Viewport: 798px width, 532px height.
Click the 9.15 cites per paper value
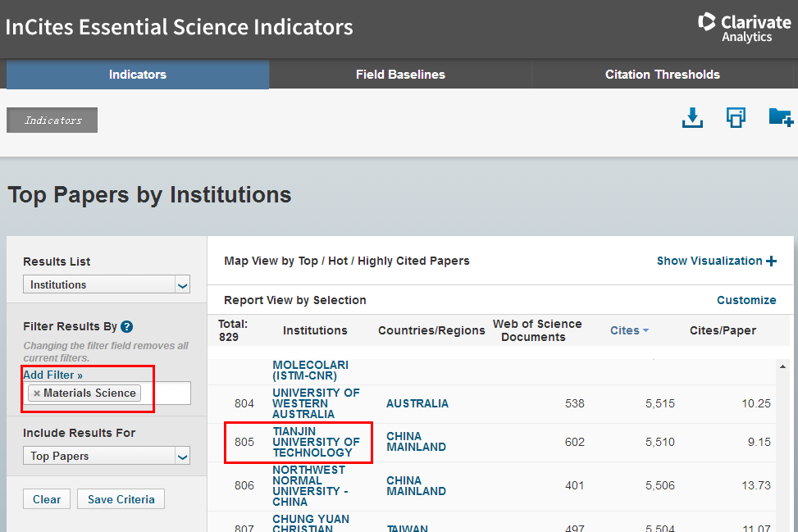tap(759, 442)
